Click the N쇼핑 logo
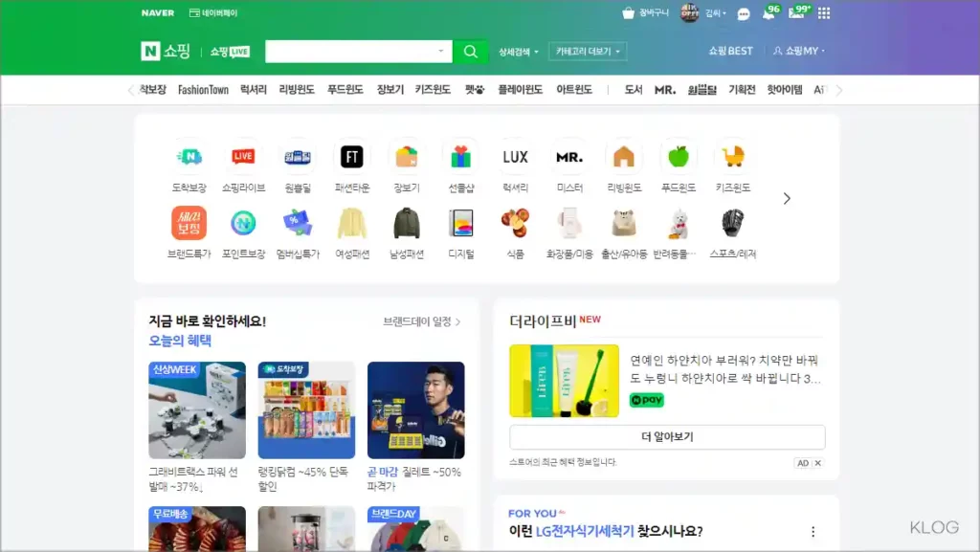This screenshot has height=552, width=980. pyautogui.click(x=166, y=52)
